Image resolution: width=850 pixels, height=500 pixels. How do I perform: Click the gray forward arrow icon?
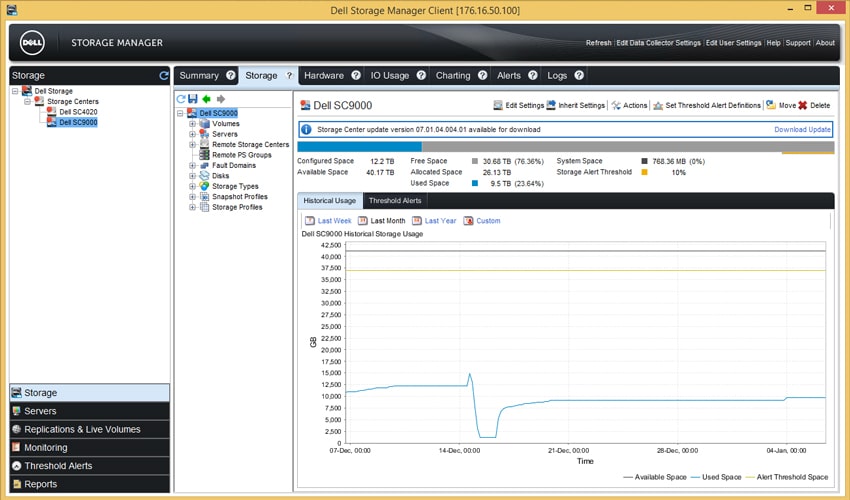(x=221, y=99)
